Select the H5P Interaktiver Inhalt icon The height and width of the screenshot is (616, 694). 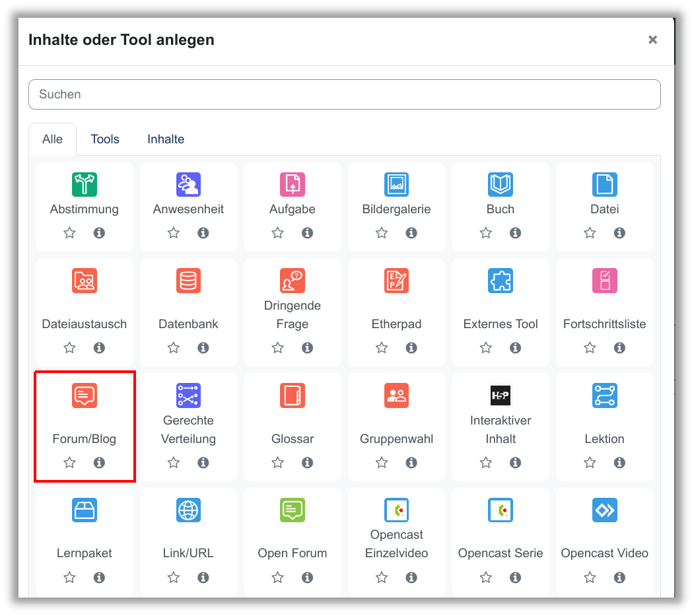tap(501, 395)
